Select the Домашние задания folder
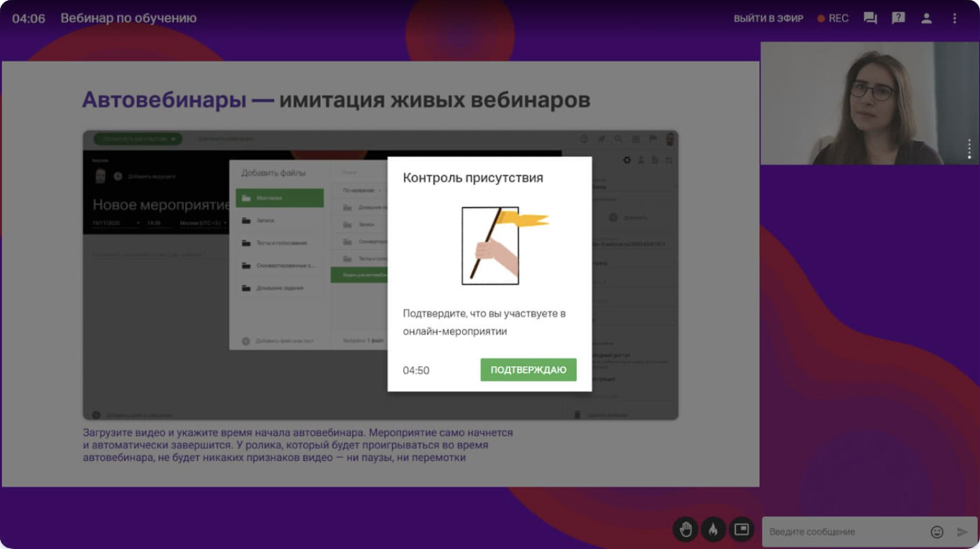 [x=279, y=288]
